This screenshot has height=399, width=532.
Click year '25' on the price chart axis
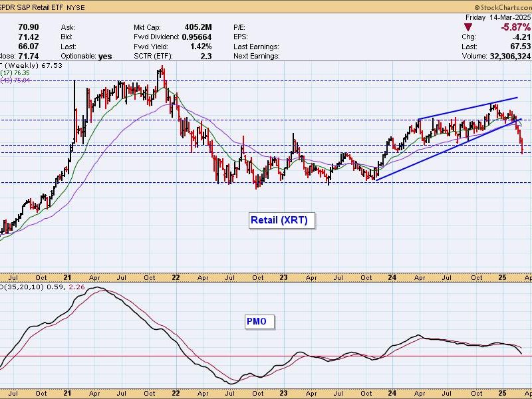[x=503, y=278]
